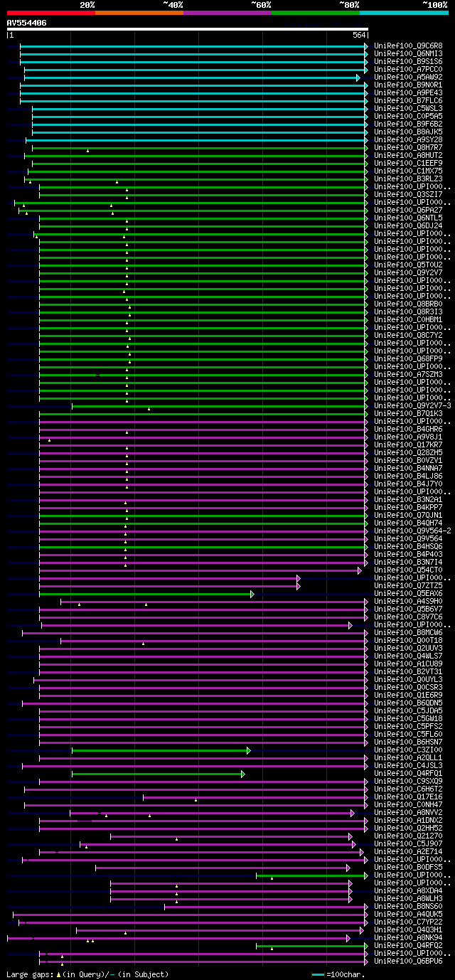Open hit UniRef100_A5AW92

point(408,77)
